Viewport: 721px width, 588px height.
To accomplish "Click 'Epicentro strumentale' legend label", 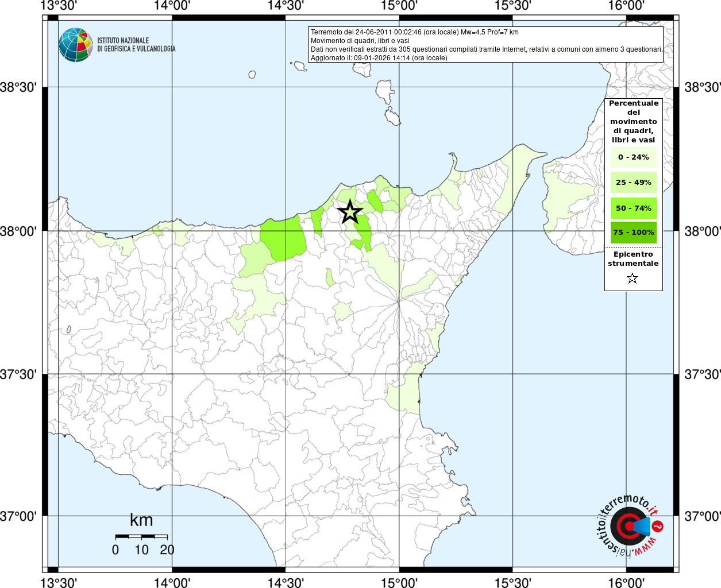I will pos(633,259).
